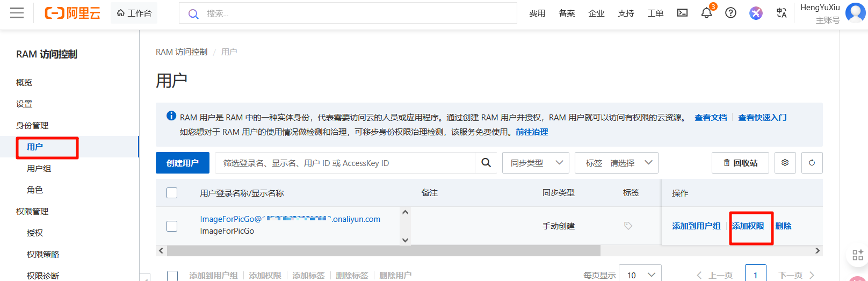Click the tag icon in ImageForPicGo row
The image size is (868, 281).
coord(628,226)
